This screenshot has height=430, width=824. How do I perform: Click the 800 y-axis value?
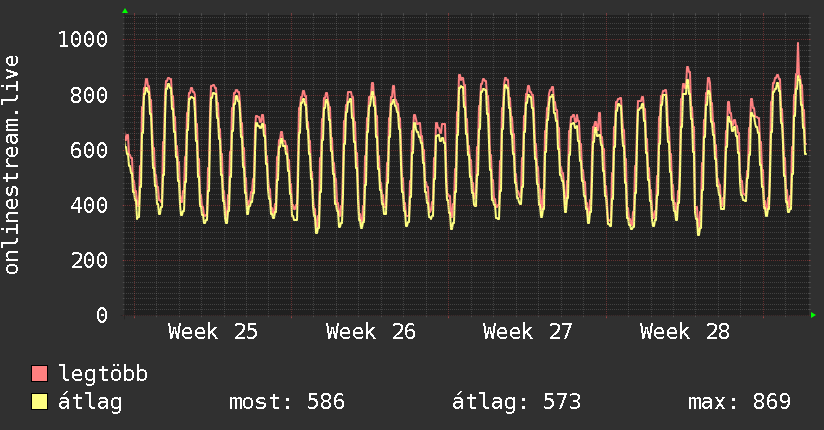click(x=89, y=95)
